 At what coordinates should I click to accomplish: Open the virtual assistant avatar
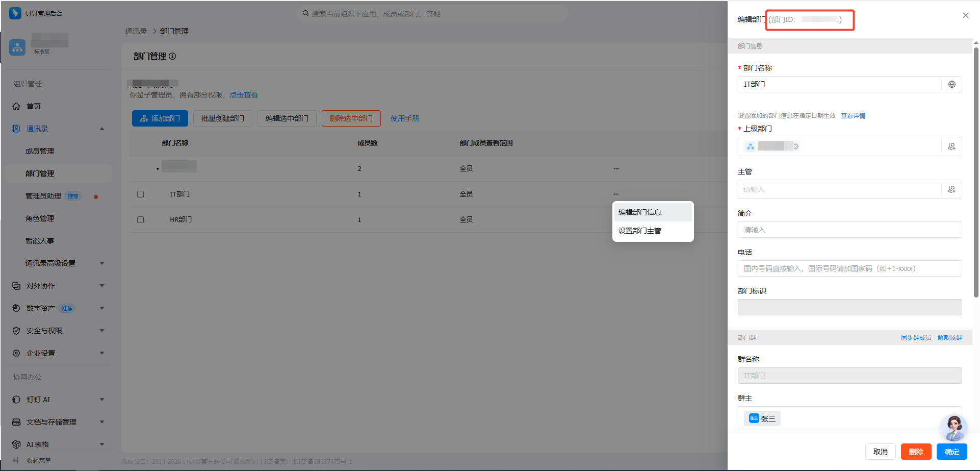(953, 428)
